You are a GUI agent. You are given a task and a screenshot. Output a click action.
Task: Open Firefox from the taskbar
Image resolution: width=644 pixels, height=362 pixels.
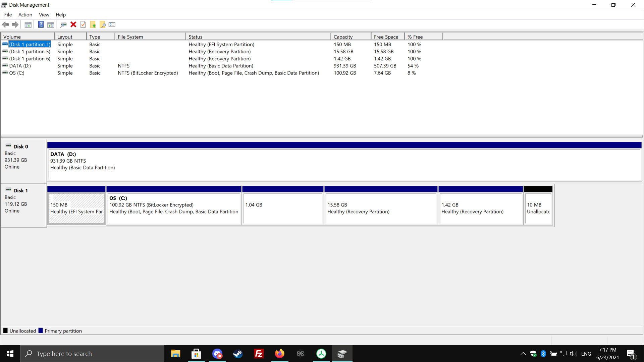(280, 354)
